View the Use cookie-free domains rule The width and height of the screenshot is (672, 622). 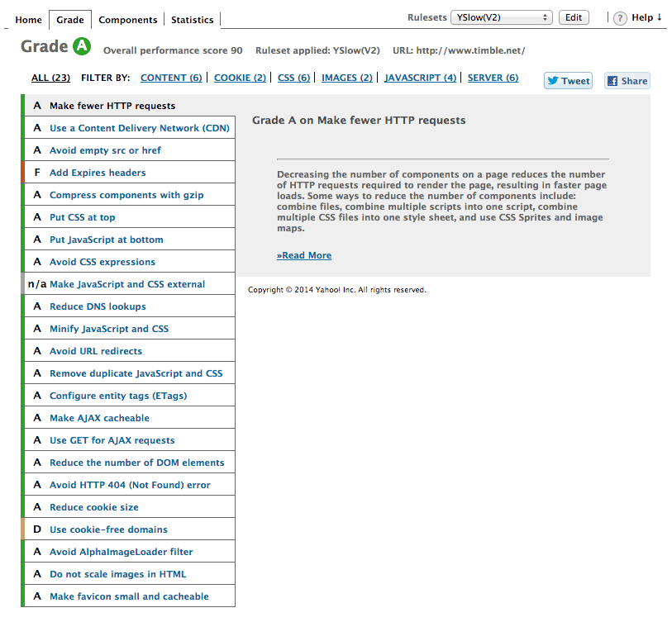(x=130, y=529)
